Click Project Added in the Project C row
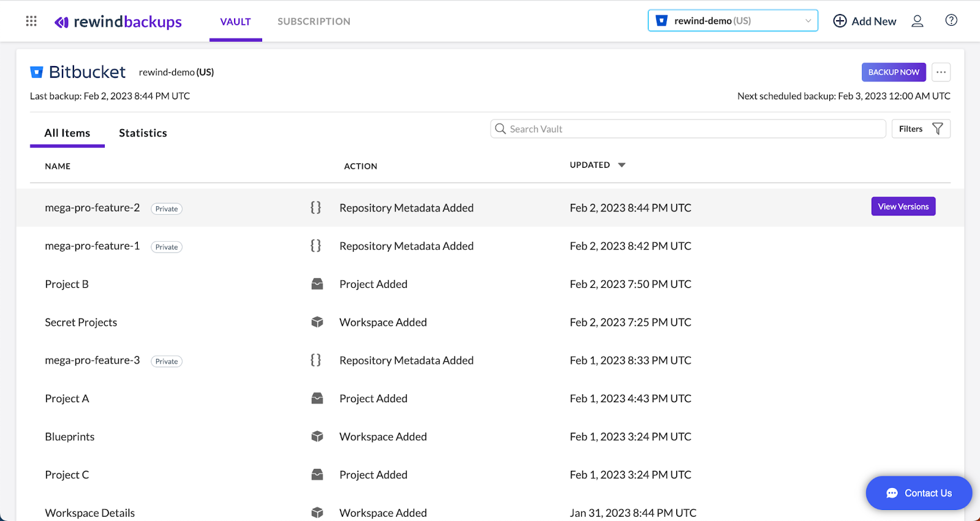Screen dimensions: 980x521 click(x=374, y=474)
